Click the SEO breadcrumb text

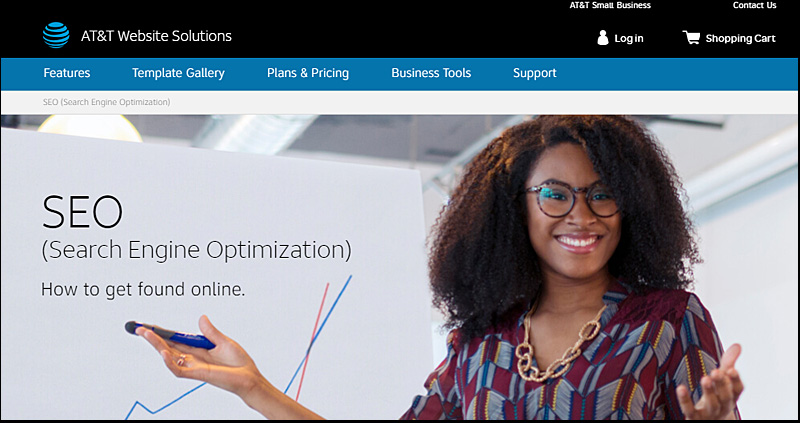point(107,102)
